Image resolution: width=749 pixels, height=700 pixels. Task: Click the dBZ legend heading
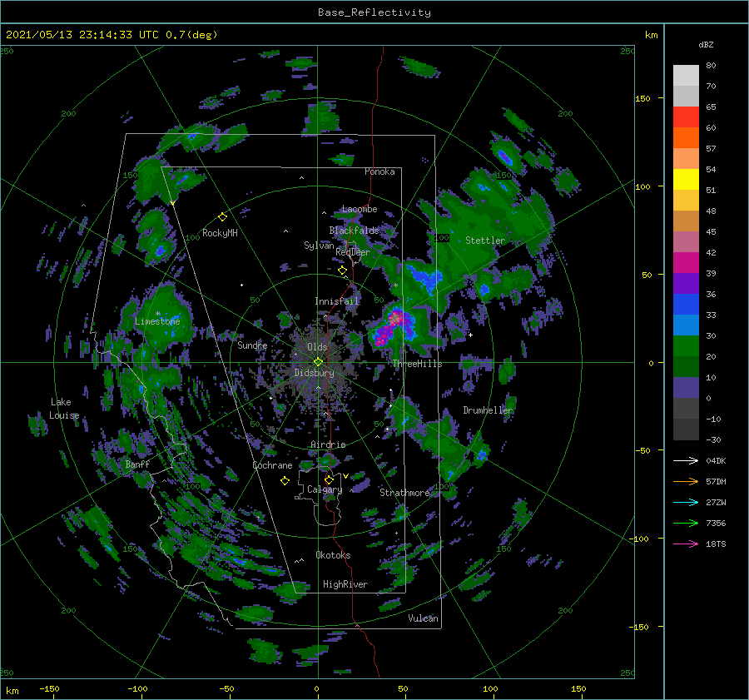[706, 44]
